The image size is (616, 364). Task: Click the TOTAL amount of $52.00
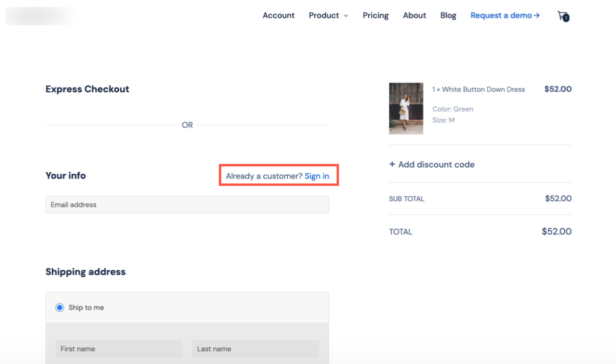click(x=556, y=232)
